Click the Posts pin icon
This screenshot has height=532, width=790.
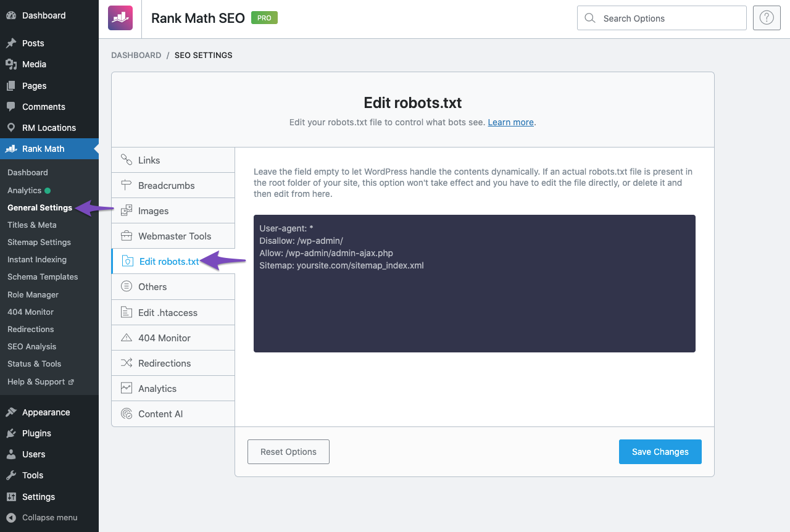[11, 43]
